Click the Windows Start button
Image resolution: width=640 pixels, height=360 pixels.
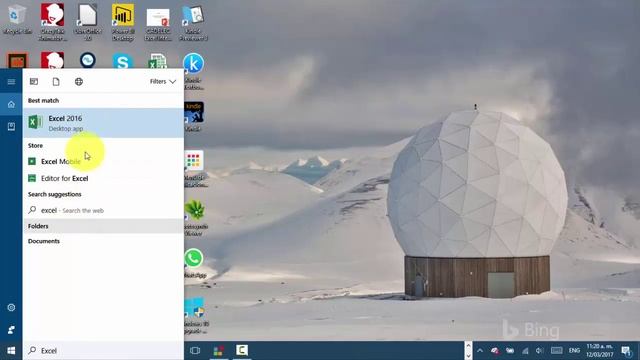[11, 351]
